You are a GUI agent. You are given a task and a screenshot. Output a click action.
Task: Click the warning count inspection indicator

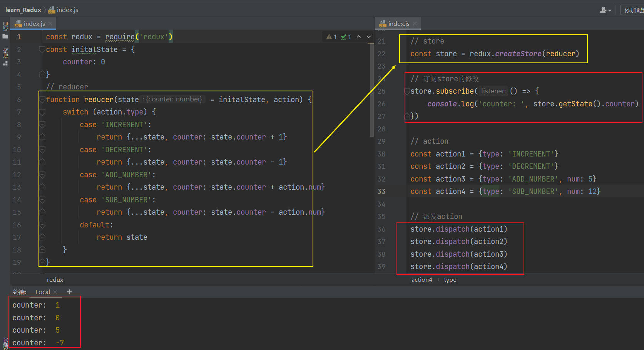(331, 37)
